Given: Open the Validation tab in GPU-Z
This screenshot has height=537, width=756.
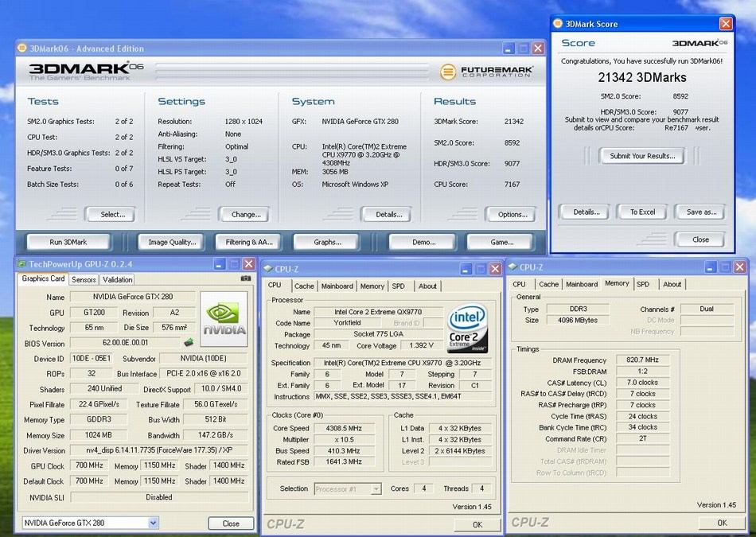Looking at the screenshot, I should point(117,279).
